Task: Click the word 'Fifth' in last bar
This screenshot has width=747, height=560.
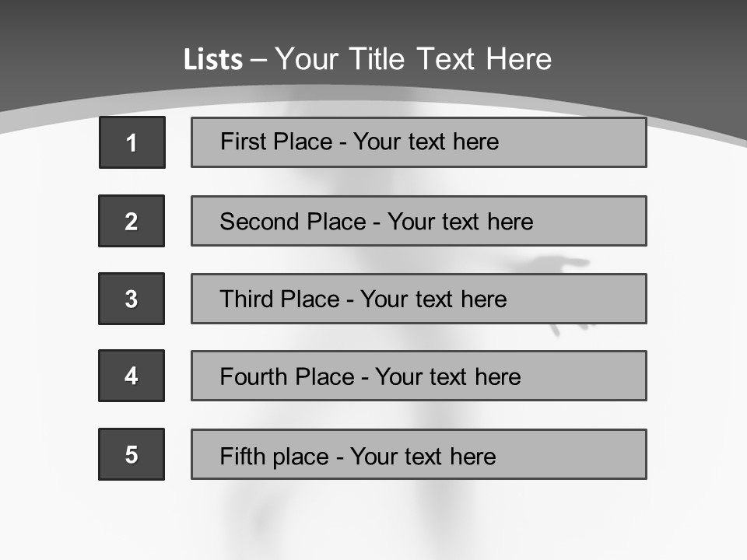Action: tap(243, 456)
